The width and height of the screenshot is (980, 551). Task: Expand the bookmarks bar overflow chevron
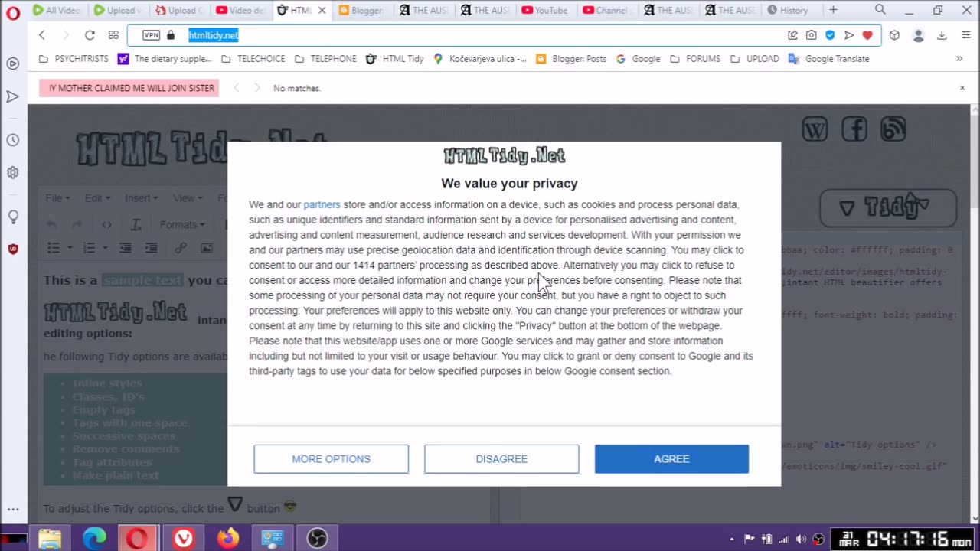[x=959, y=59]
